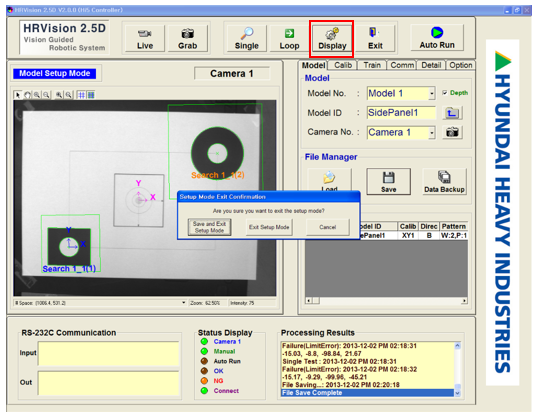Click the Model ID field showing SidePanel1
The image size is (538, 420).
click(401, 113)
